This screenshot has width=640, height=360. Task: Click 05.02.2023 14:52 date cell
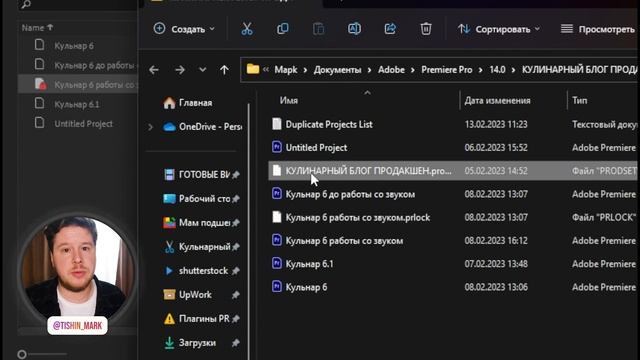496,171
